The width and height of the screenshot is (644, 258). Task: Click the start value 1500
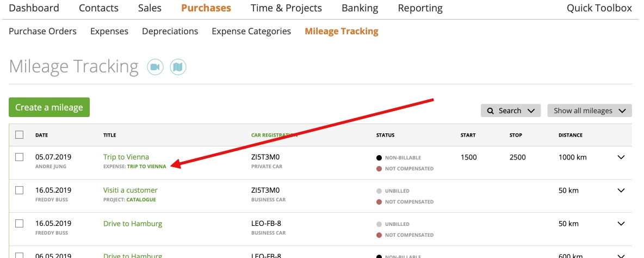coord(469,157)
